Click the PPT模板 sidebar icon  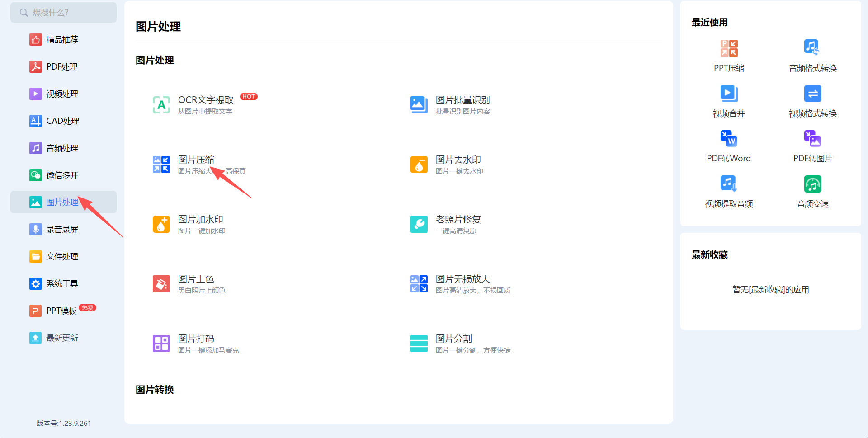point(36,311)
